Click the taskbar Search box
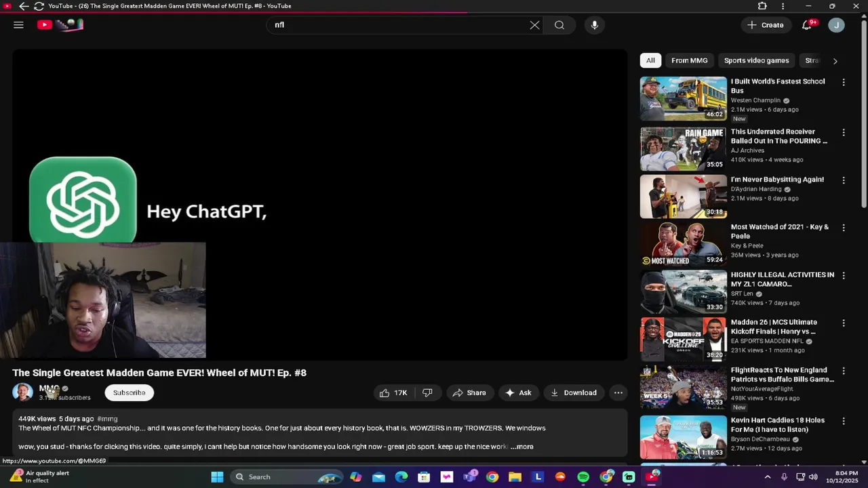Viewport: 868px width, 488px height. (286, 477)
